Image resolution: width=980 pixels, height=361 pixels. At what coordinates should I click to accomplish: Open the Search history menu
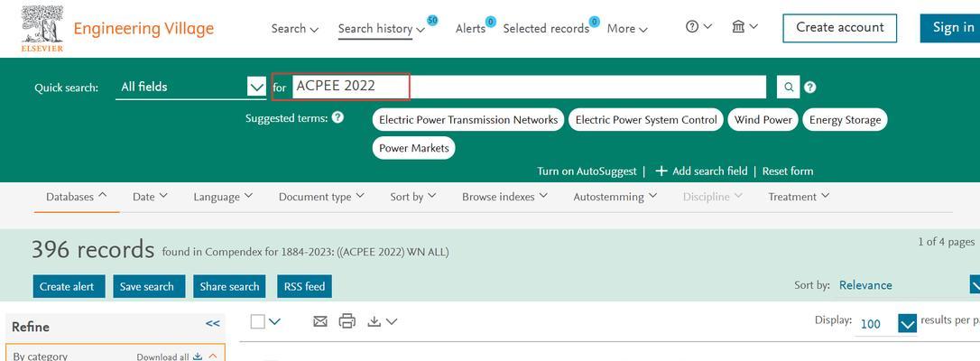point(381,29)
